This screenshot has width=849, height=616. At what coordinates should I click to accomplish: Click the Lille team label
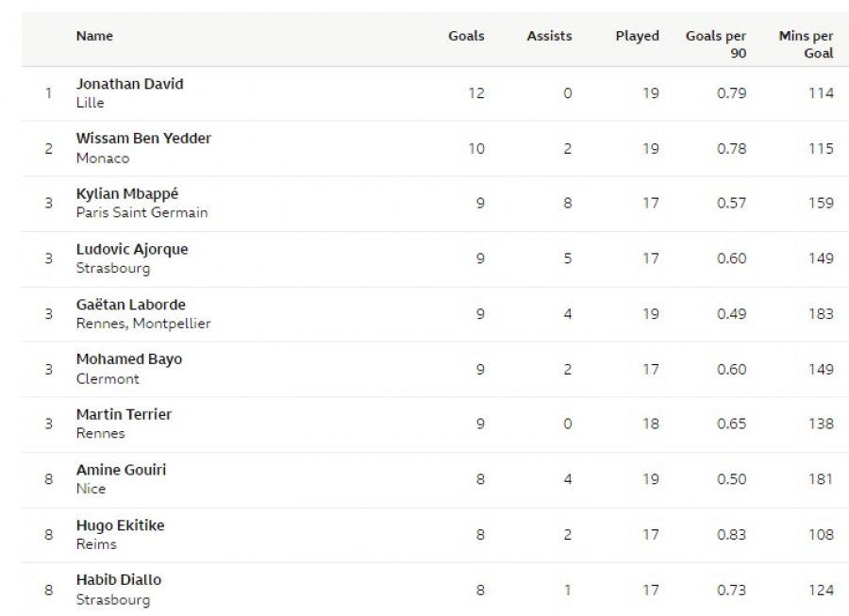click(x=90, y=102)
